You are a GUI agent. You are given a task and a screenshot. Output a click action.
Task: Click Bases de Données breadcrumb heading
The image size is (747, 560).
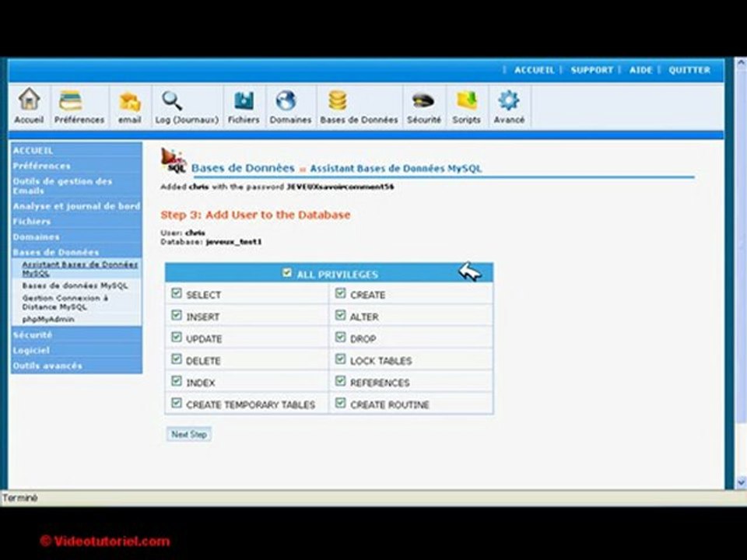click(x=243, y=168)
